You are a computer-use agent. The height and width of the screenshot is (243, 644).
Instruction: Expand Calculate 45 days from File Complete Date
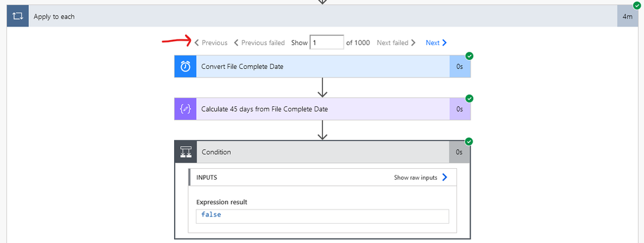tap(323, 109)
